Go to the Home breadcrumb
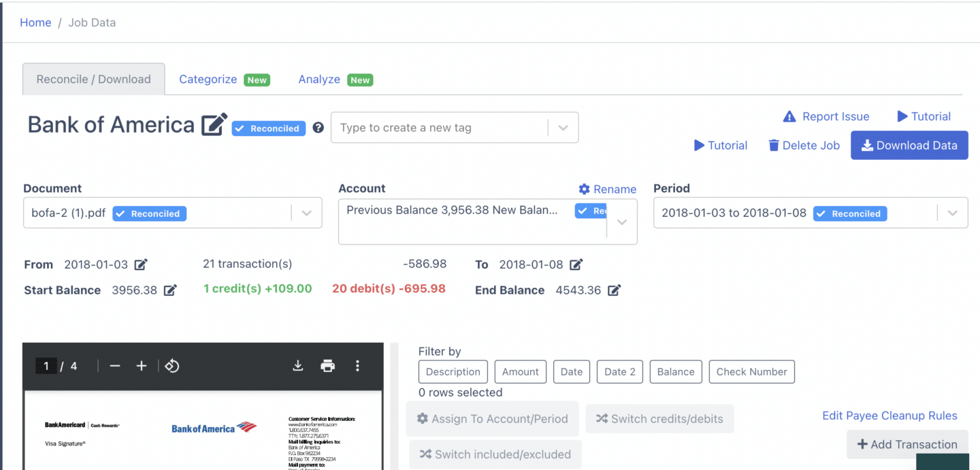980x470 pixels. 35,22
